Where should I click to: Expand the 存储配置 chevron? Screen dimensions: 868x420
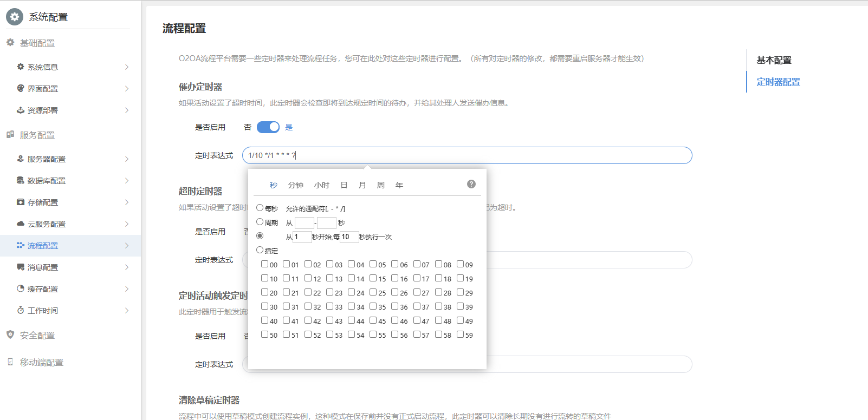(x=127, y=202)
